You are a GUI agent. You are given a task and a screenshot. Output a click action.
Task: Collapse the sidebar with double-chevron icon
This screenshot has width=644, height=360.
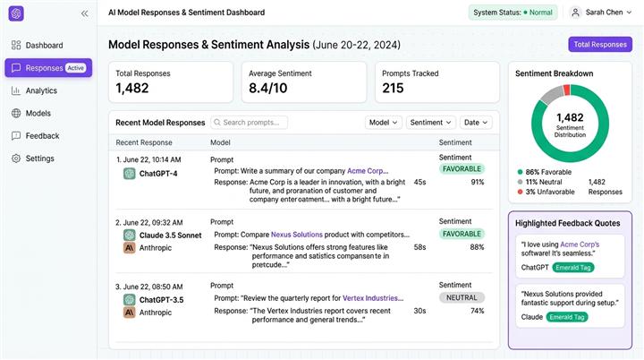85,14
